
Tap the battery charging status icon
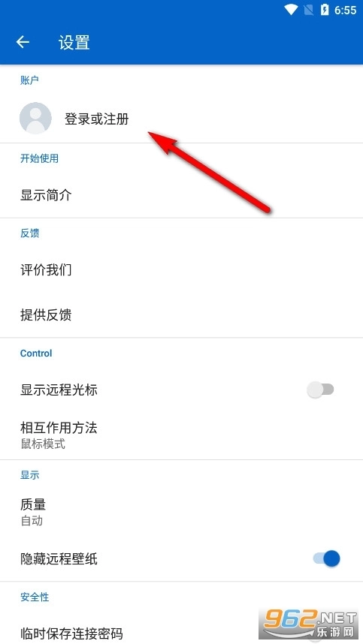tap(325, 10)
